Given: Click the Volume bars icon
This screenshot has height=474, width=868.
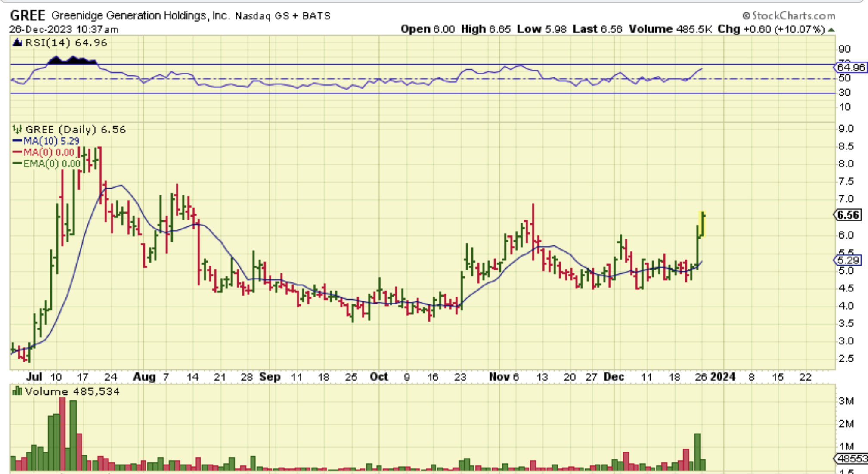Looking at the screenshot, I should [x=17, y=391].
